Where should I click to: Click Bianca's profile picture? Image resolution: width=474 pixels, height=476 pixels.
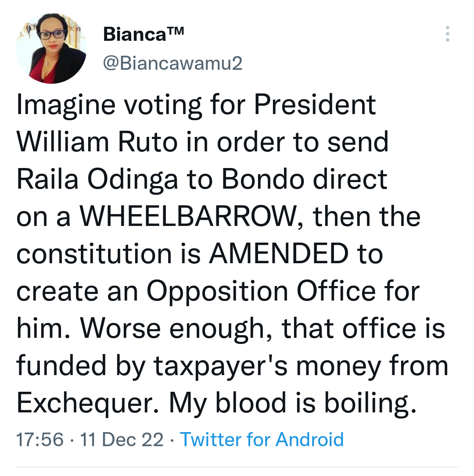pos(51,48)
